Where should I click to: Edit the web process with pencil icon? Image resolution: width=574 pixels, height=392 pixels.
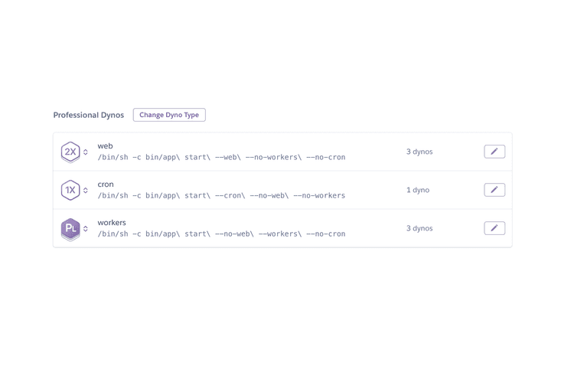[x=494, y=152]
